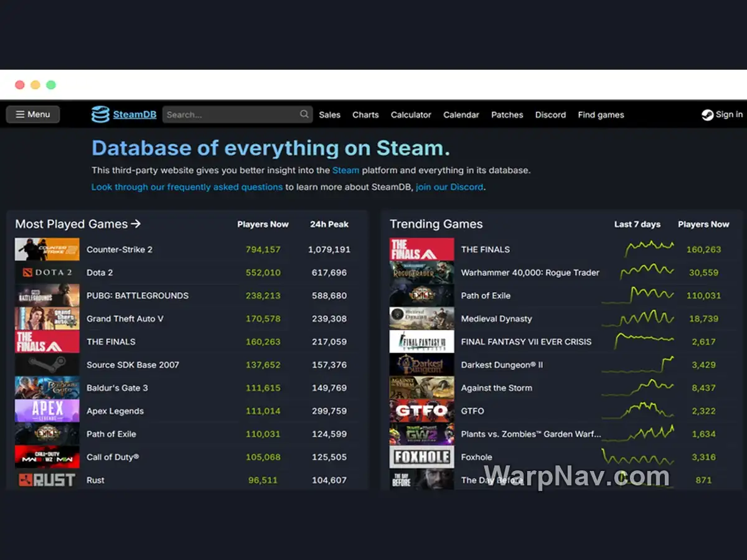Click THE FINALS thumbnail in Trending Games

[422, 250]
